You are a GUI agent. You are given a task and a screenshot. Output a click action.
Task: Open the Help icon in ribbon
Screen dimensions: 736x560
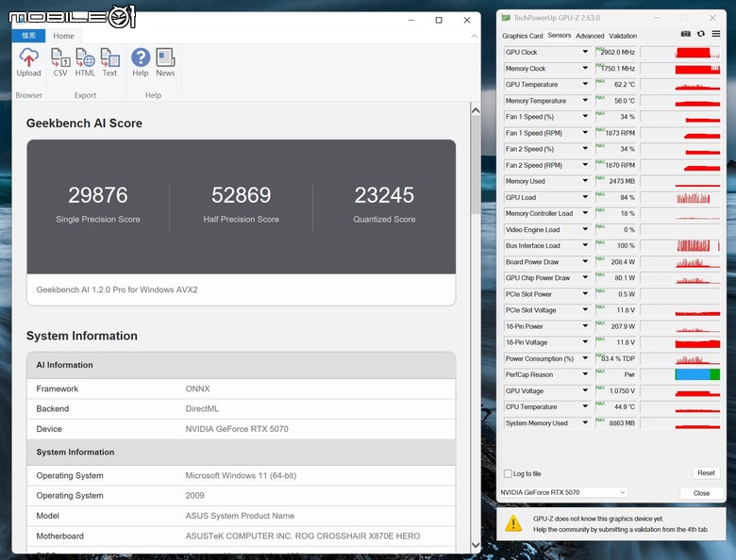141,62
